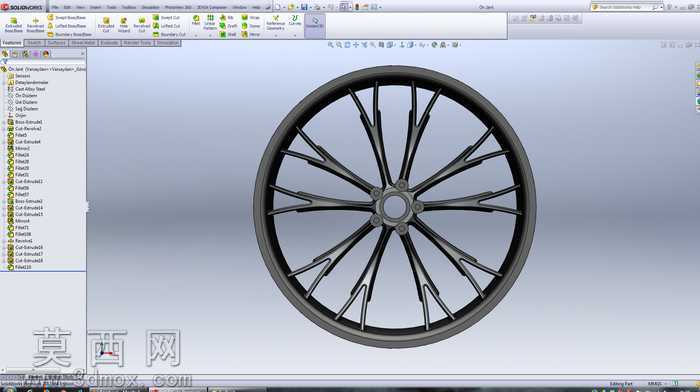This screenshot has width=700, height=392.
Task: Switch to the Surfaces tab
Action: pos(57,43)
